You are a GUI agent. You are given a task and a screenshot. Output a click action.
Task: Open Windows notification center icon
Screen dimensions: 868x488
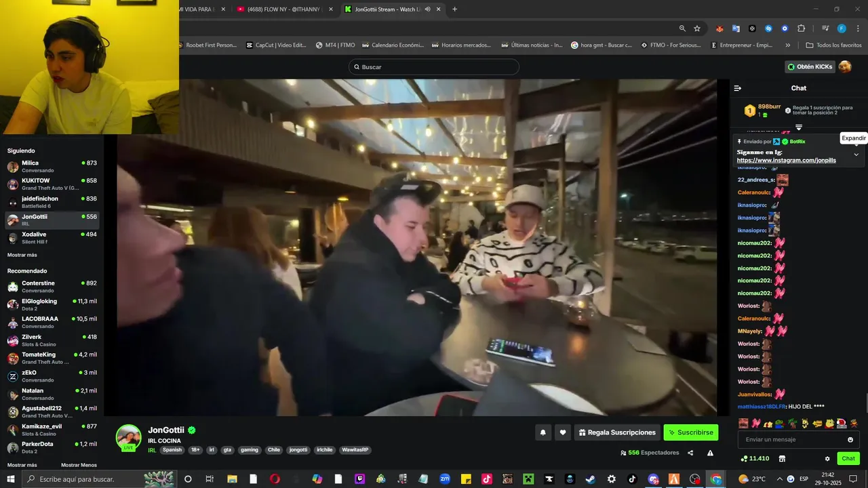tap(853, 479)
